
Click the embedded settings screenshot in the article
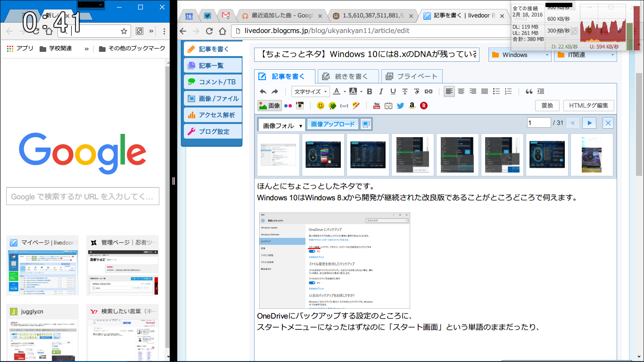(x=335, y=261)
